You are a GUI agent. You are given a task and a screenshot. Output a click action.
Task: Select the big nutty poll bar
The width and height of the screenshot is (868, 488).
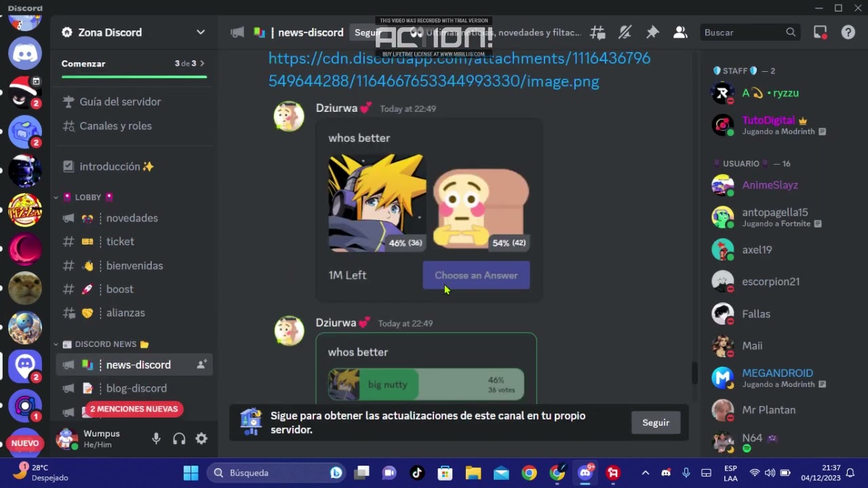[426, 384]
